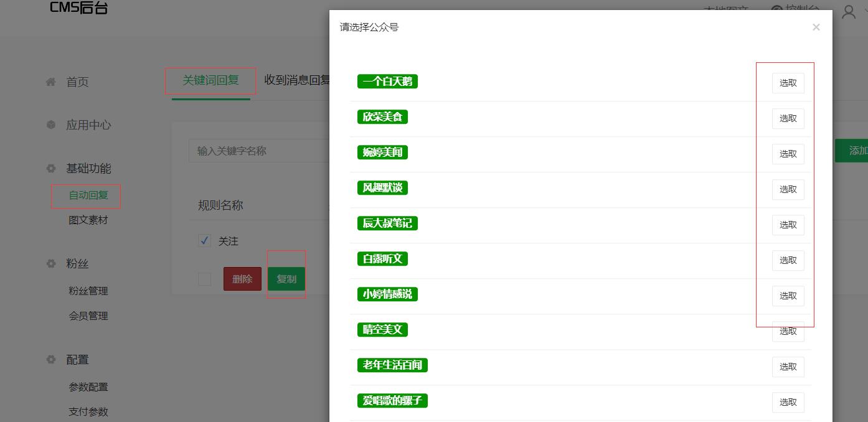Click the 欣荣美食 account label
Viewport: 868px width, 422px height.
point(382,117)
